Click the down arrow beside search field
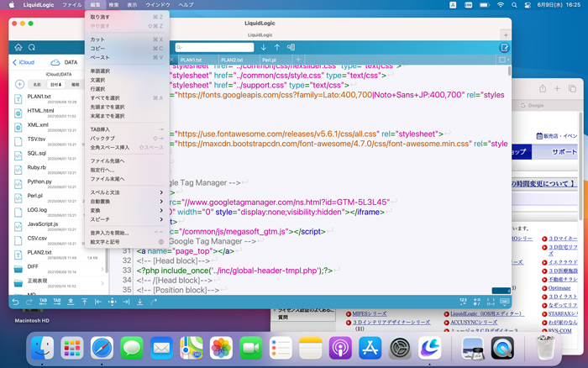 coord(263,47)
